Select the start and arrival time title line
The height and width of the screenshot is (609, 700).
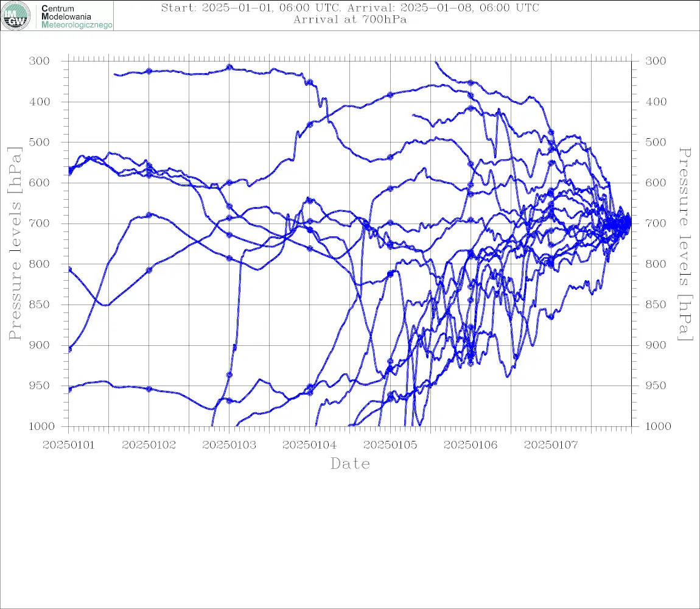[350, 7]
